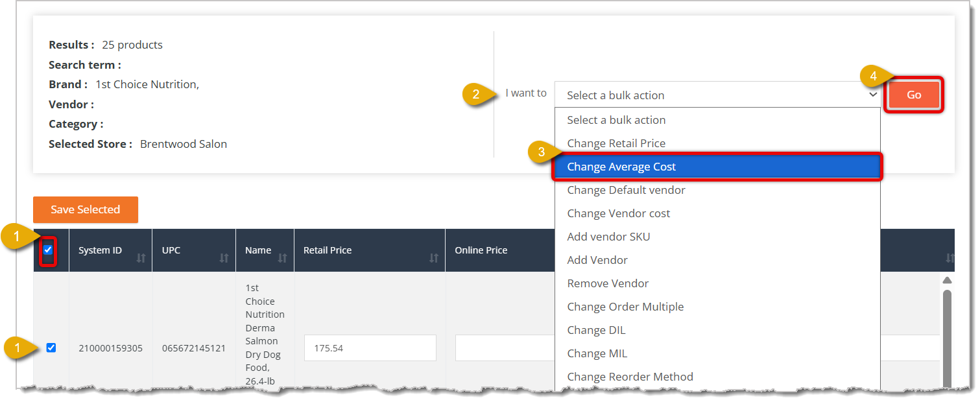Screen dimensions: 980x402
Task: Select the Add Vendor option
Action: (x=717, y=260)
